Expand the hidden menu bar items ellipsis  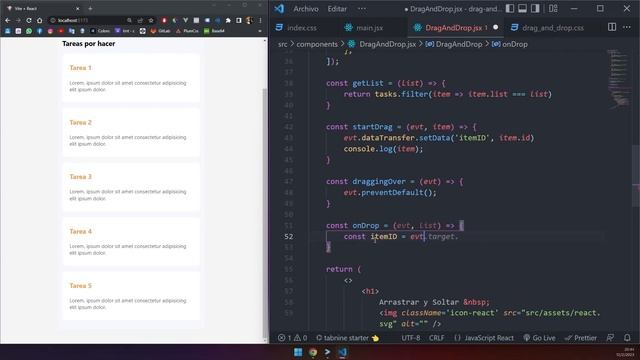(x=362, y=9)
